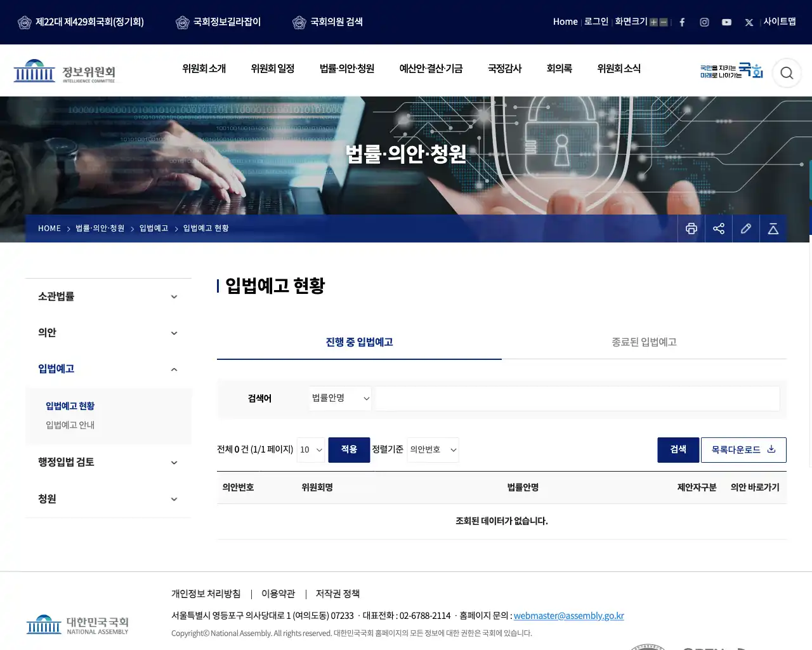Open the Facebook icon link
812x650 pixels.
[682, 22]
